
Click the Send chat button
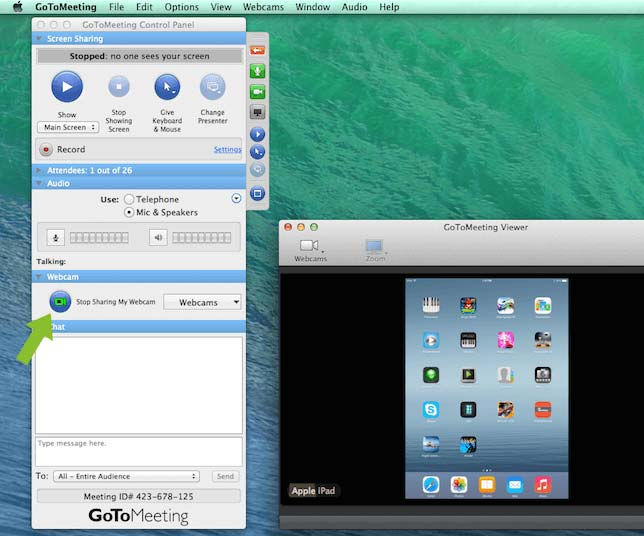coord(225,476)
